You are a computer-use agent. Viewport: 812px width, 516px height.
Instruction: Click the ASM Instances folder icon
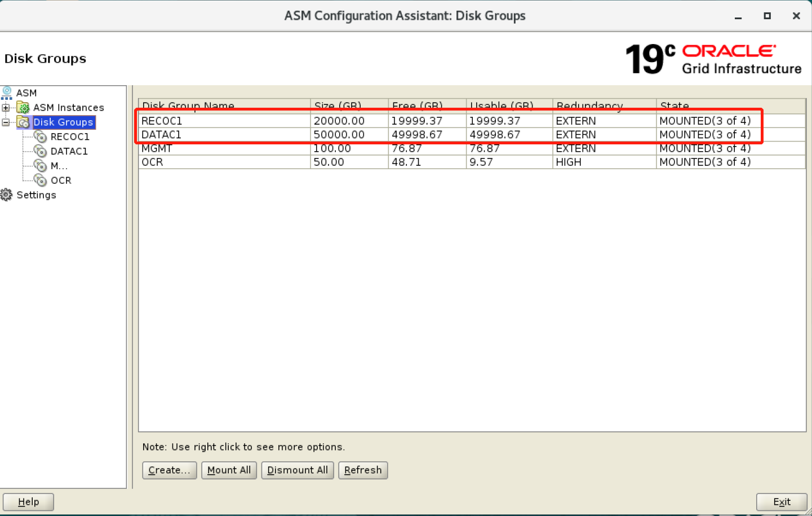23,107
